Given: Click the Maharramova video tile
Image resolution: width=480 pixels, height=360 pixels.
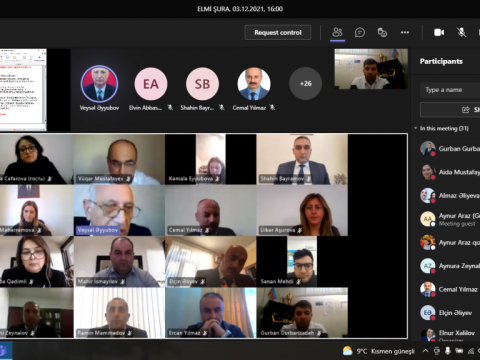Looking at the screenshot, I should point(37,211).
